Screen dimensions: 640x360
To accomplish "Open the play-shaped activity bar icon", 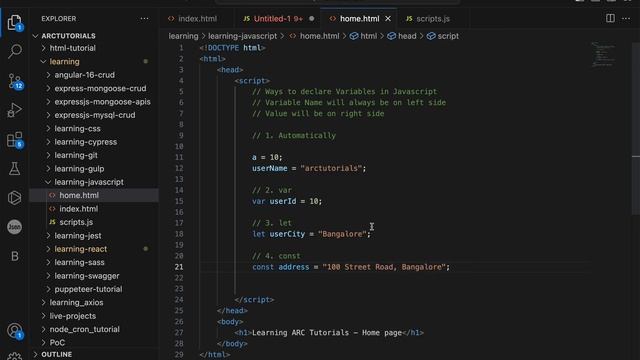I will 14,198.
